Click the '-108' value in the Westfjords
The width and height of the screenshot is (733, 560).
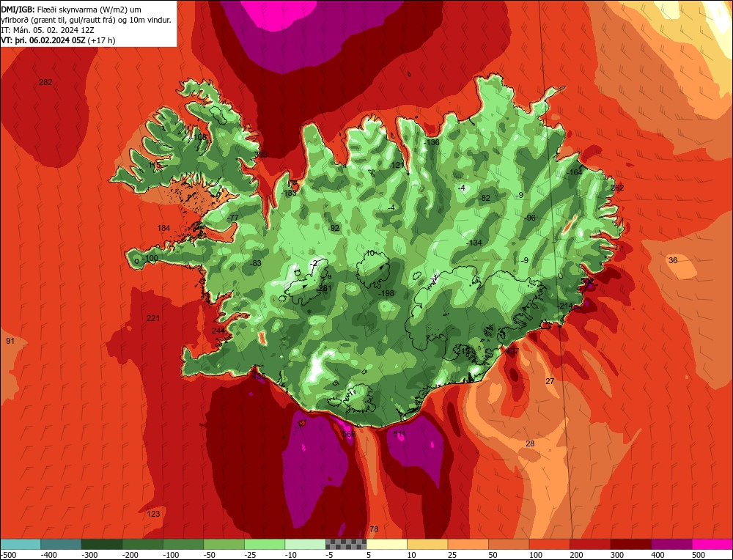coord(199,137)
